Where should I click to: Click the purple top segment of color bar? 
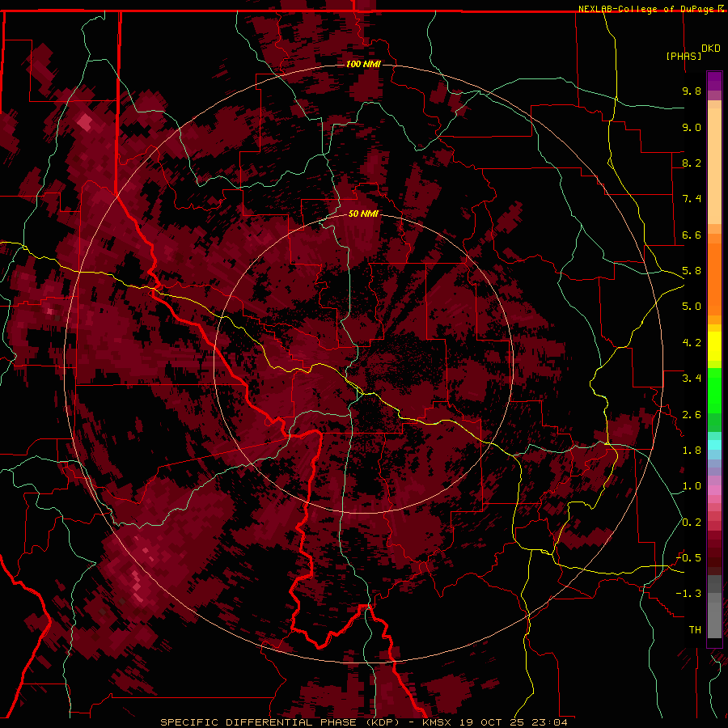point(714,81)
